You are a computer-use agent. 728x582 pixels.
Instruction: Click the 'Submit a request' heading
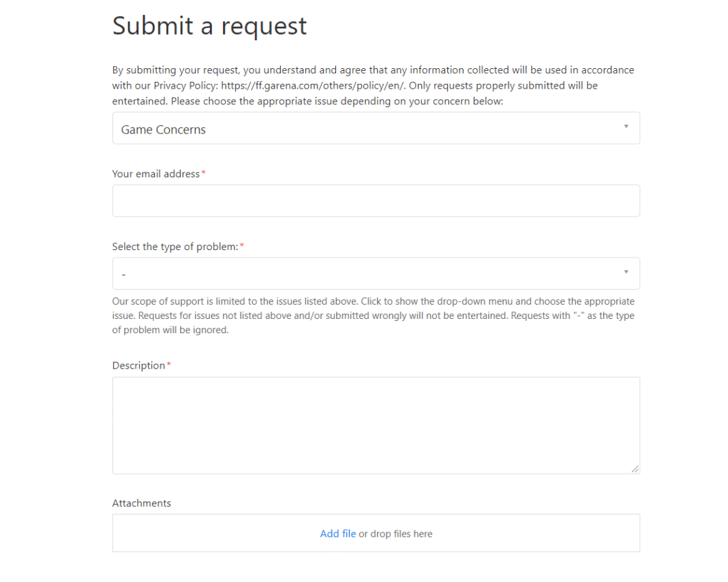click(x=209, y=26)
